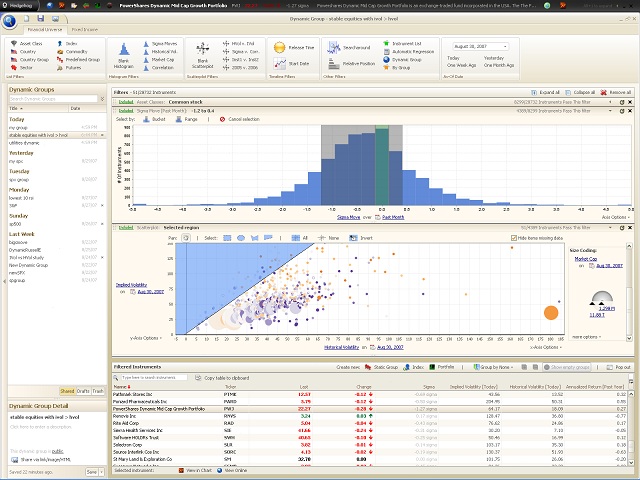Click the instrument search input field
Viewport: 640px width, 480px height.
[154, 378]
